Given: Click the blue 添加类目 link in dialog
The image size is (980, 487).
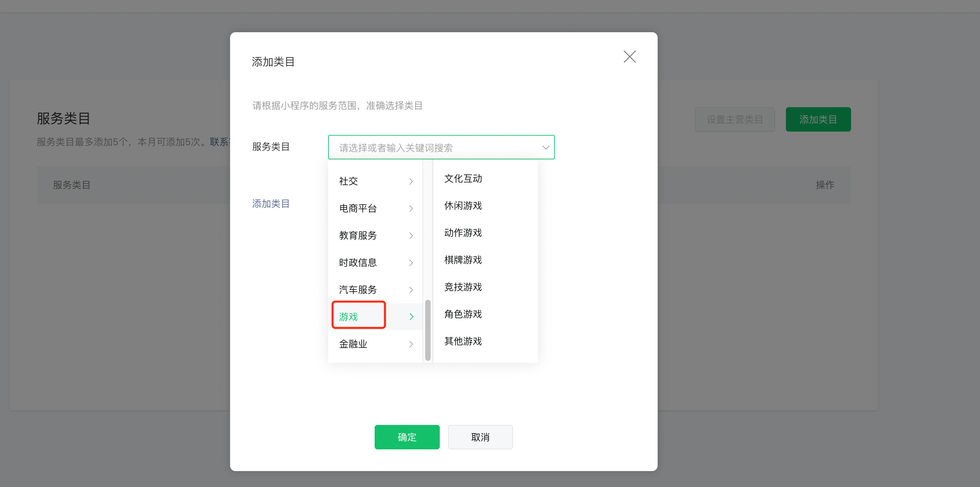Looking at the screenshot, I should coord(270,204).
